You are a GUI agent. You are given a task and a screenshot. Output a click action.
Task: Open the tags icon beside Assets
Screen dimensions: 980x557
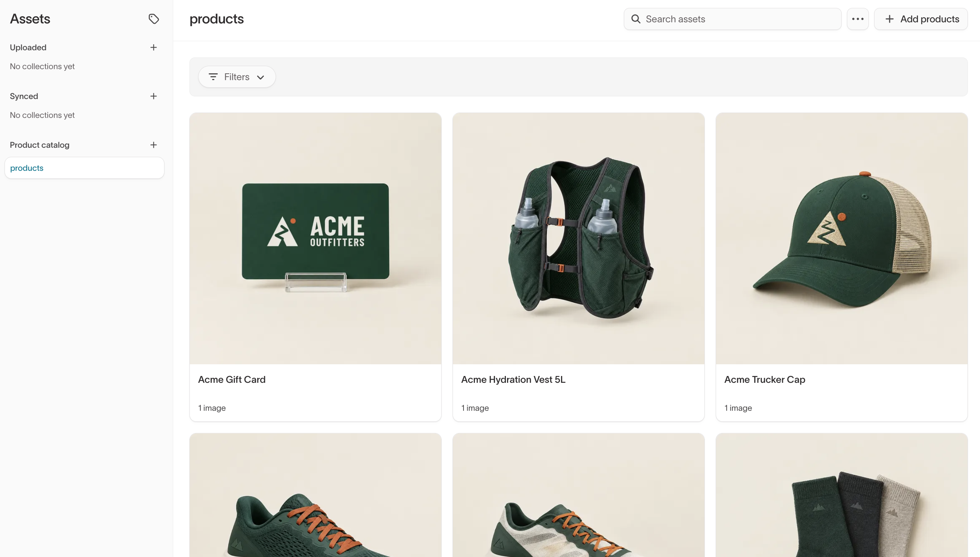(x=154, y=19)
